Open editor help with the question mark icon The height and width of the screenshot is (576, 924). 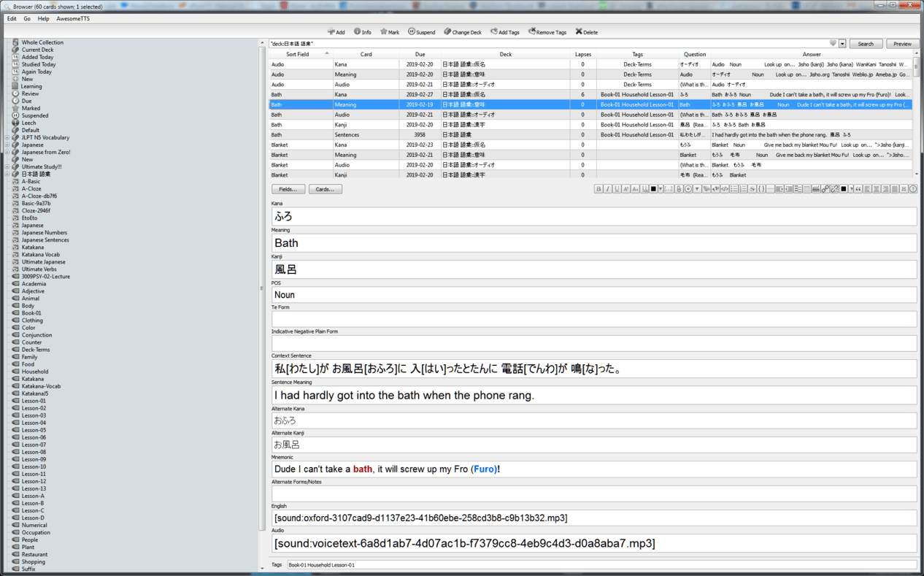pyautogui.click(x=912, y=189)
